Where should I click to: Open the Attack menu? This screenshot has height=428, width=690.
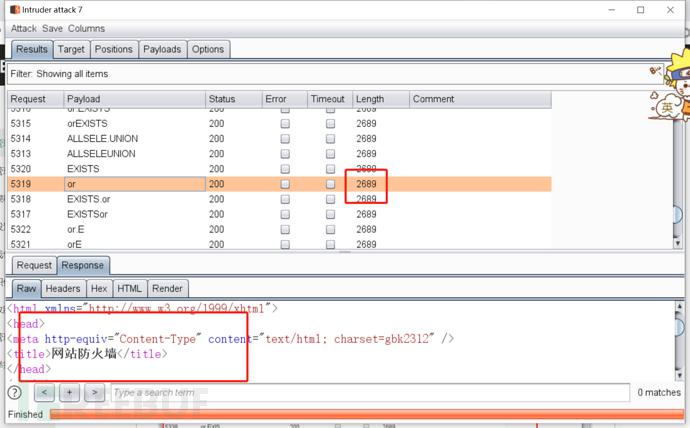pos(24,29)
